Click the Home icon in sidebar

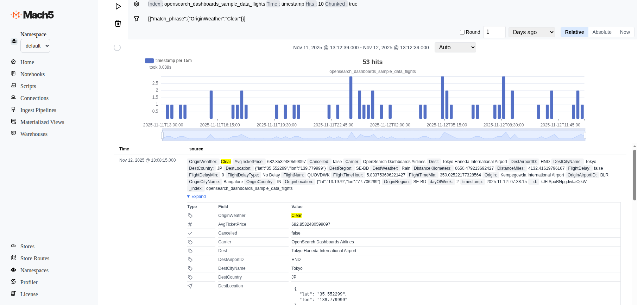pyautogui.click(x=13, y=62)
